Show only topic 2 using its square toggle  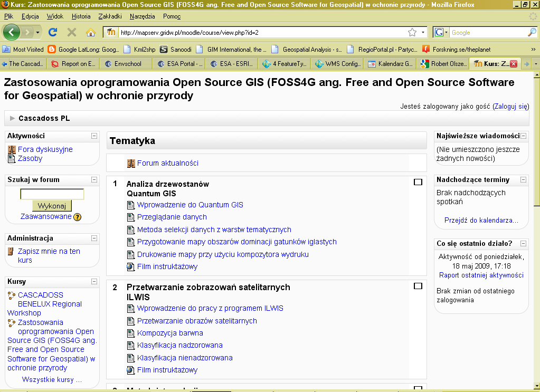pos(418,286)
